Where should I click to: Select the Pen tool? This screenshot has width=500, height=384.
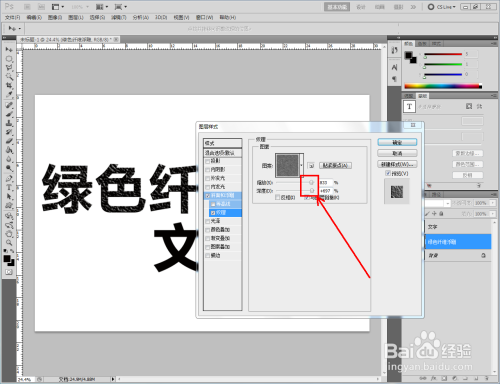pos(9,179)
